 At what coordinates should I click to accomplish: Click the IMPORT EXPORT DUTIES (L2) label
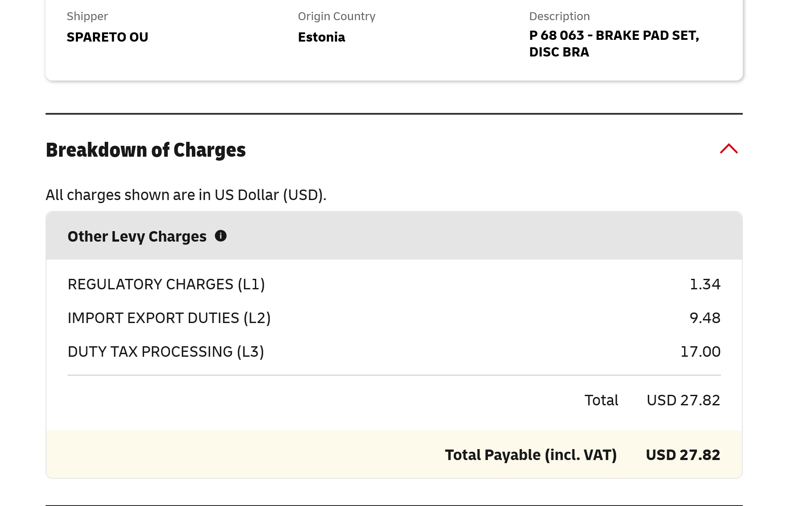pyautogui.click(x=169, y=318)
